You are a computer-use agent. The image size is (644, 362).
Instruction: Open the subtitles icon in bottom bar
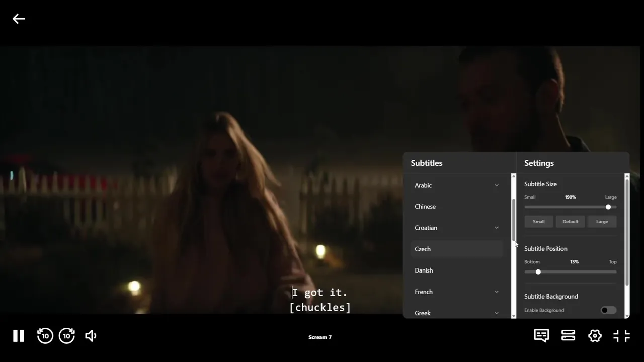(541, 336)
